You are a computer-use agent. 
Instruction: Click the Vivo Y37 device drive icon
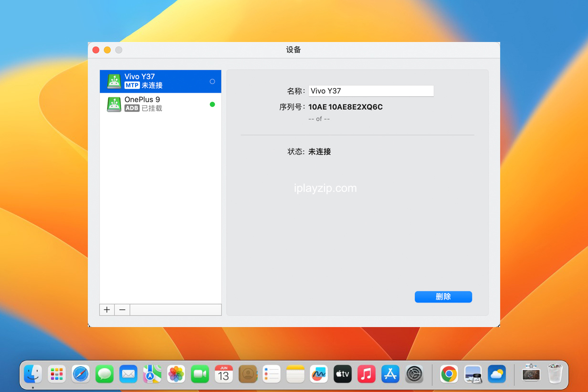pyautogui.click(x=114, y=81)
